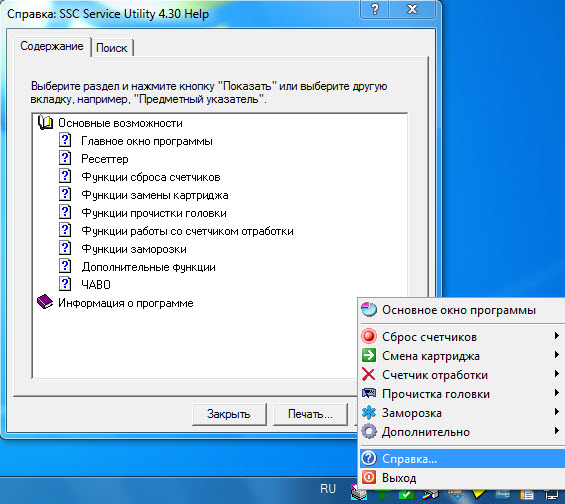Click the green arrow Смена картриджа icon
Viewport: 565px width, 504px height.
369,355
